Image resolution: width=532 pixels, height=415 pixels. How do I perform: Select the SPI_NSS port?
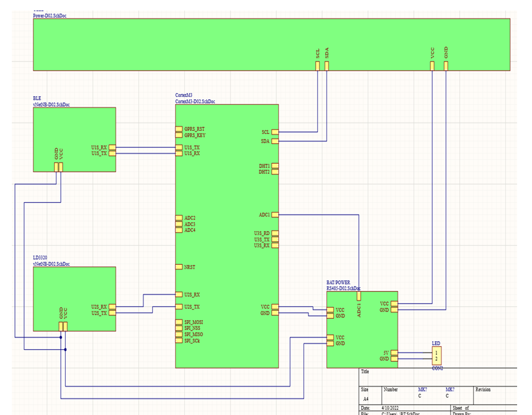[x=179, y=328]
